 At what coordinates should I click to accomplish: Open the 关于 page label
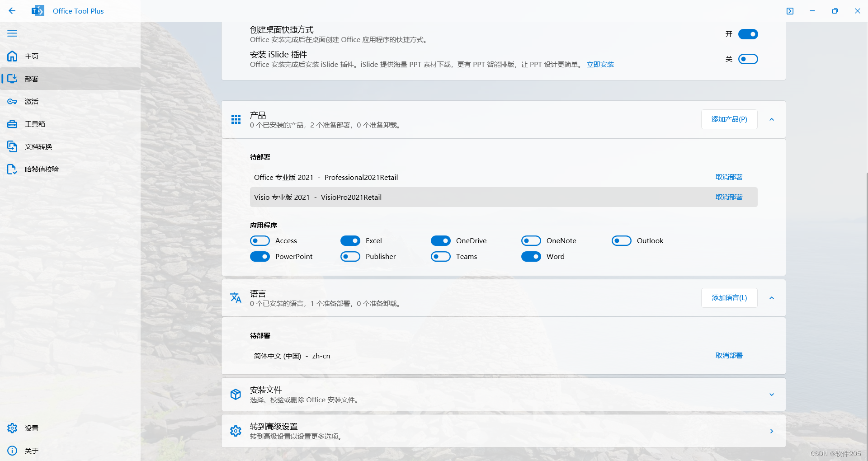click(32, 451)
